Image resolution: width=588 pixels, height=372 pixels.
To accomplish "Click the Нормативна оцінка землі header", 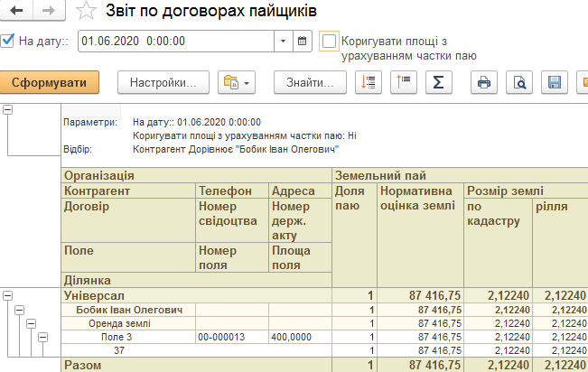I will [420, 235].
